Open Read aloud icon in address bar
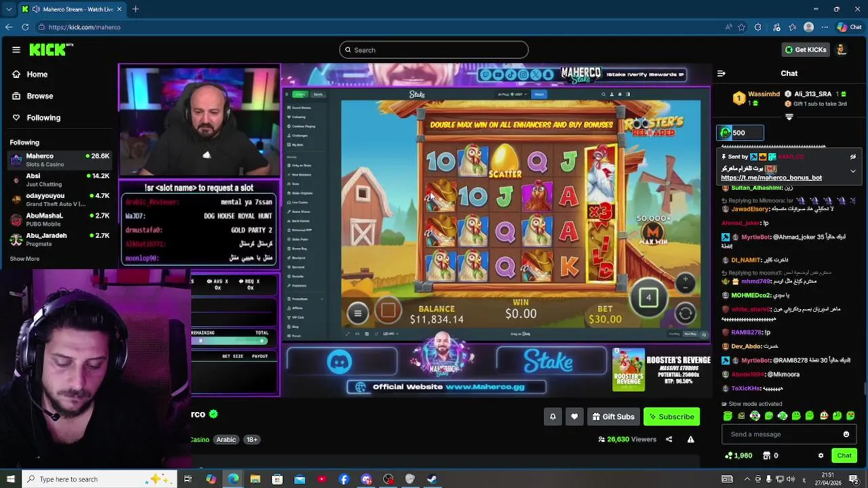The width and height of the screenshot is (868, 488). pyautogui.click(x=729, y=27)
